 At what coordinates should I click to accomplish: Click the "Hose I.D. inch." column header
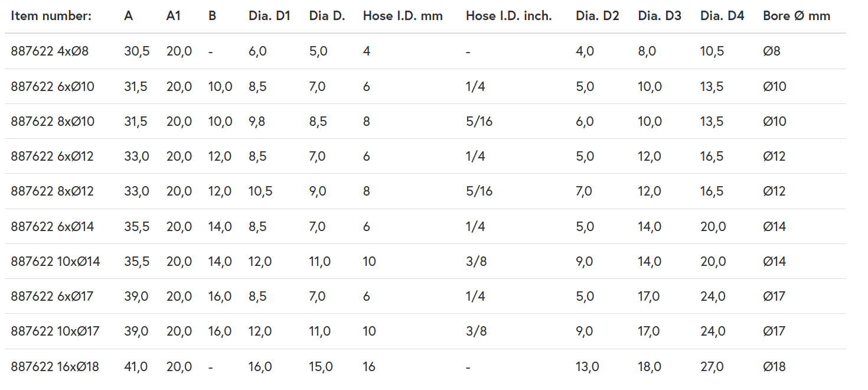click(x=508, y=16)
